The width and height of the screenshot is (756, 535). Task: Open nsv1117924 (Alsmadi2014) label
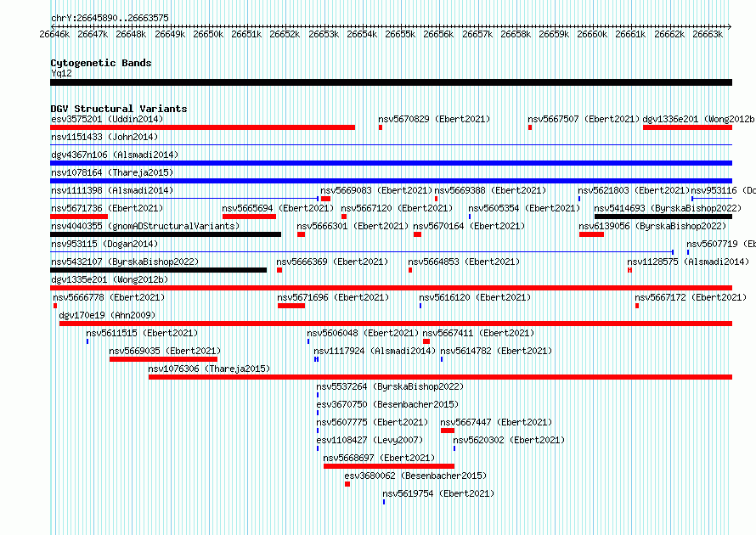click(375, 351)
